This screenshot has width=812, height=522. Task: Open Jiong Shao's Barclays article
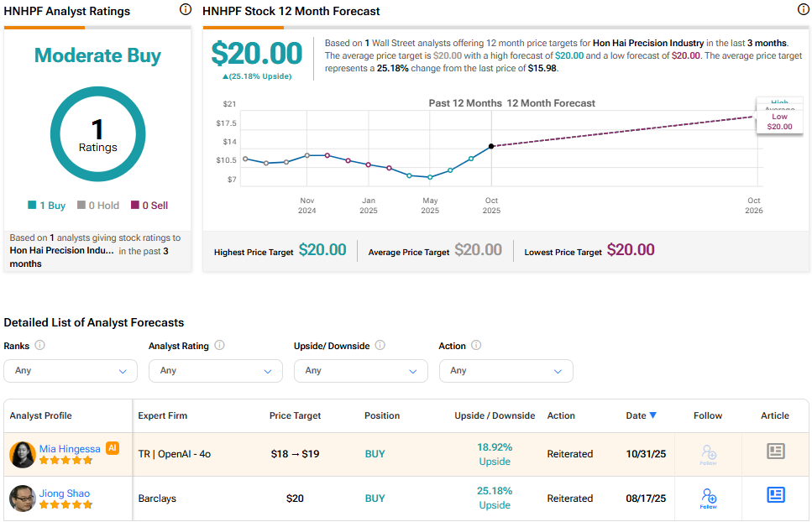point(775,495)
